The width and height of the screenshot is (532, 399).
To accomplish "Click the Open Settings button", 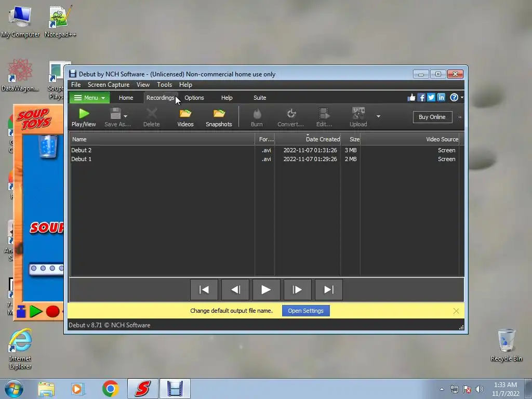I will coord(305,311).
